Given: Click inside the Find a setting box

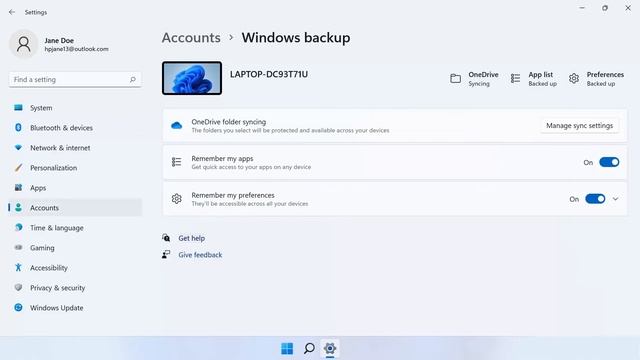Looking at the screenshot, I should point(75,80).
